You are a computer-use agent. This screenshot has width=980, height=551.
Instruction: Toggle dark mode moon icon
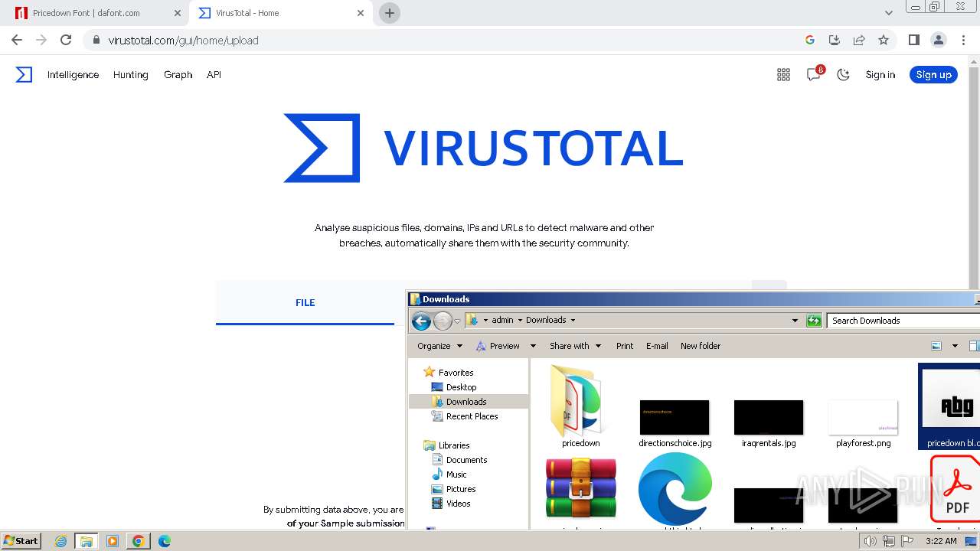(x=844, y=74)
